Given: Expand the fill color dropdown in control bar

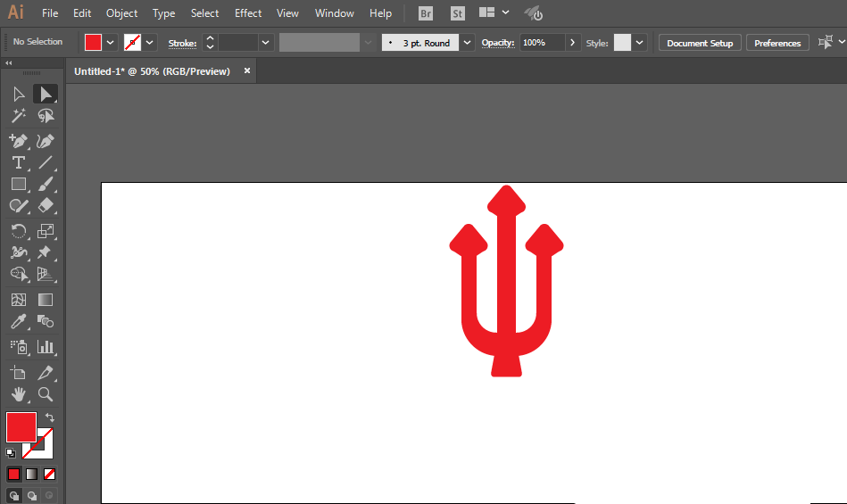Looking at the screenshot, I should [110, 43].
